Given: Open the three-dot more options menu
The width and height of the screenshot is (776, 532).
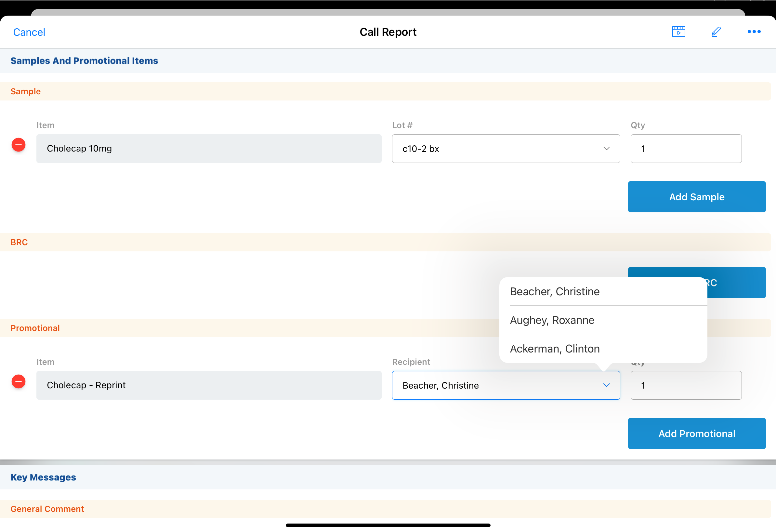Looking at the screenshot, I should [x=754, y=32].
